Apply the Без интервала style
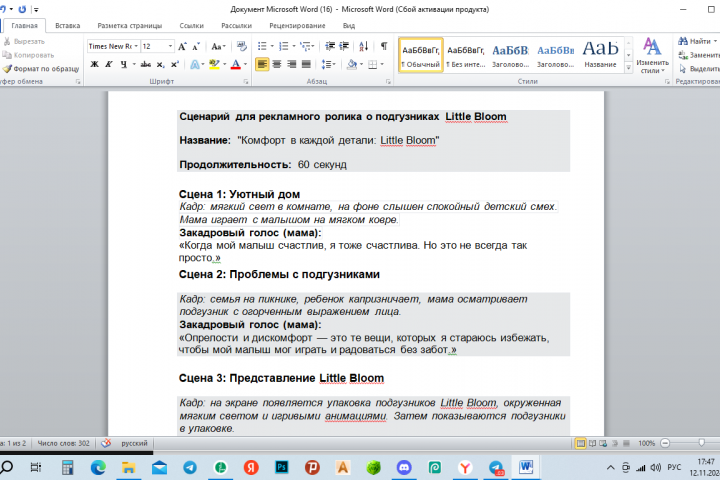 point(466,55)
